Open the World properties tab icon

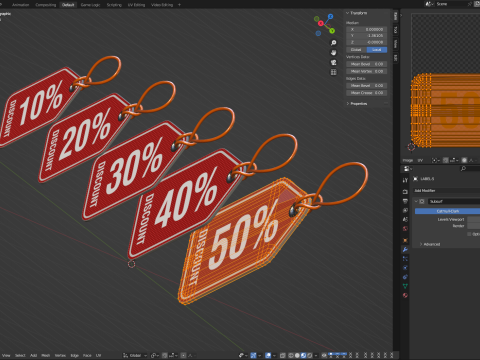pyautogui.click(x=405, y=229)
